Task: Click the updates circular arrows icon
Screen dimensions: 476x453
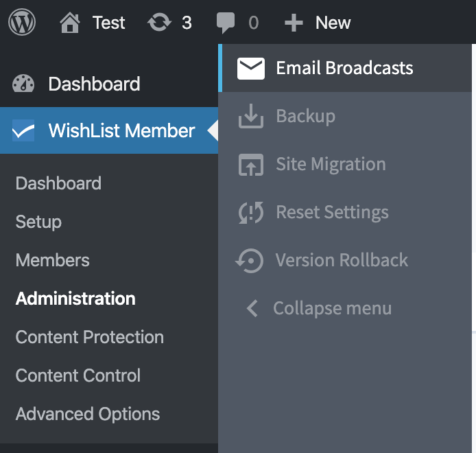Action: tap(159, 23)
